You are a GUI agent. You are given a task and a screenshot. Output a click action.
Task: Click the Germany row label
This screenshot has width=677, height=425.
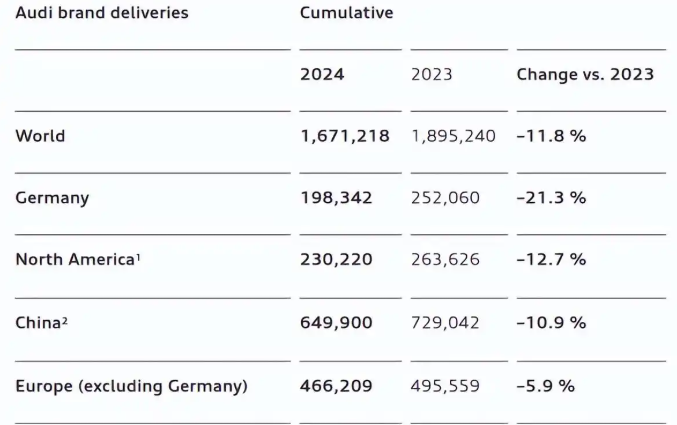pyautogui.click(x=52, y=198)
